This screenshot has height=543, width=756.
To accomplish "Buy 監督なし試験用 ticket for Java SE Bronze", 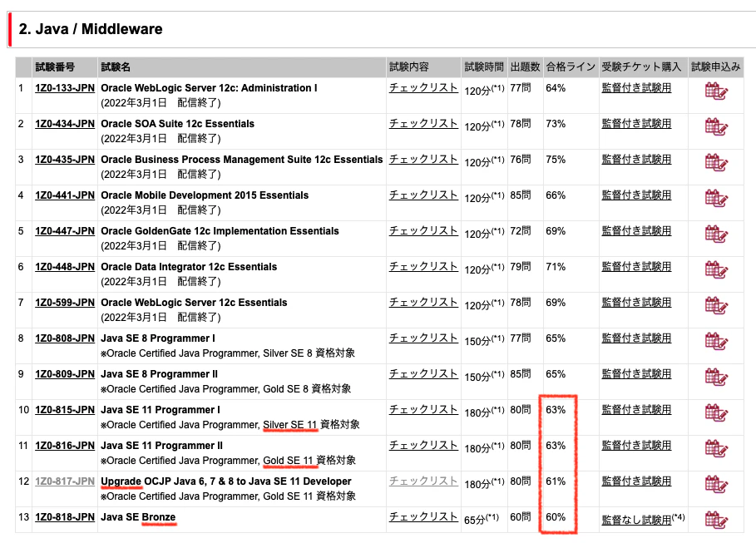I will pyautogui.click(x=636, y=520).
